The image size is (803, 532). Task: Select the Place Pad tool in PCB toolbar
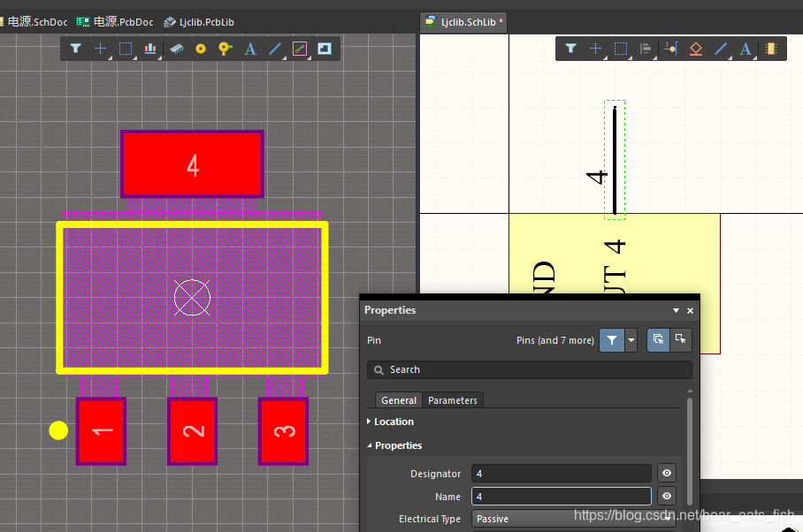(x=201, y=49)
